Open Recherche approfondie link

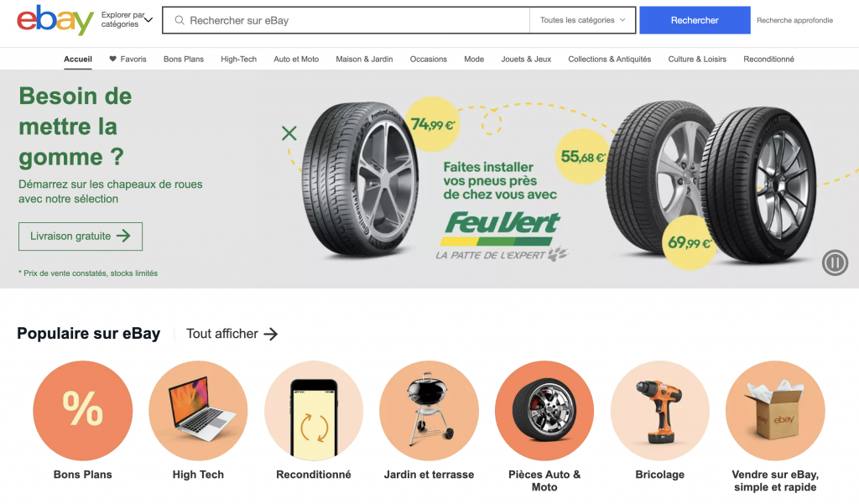pos(795,20)
